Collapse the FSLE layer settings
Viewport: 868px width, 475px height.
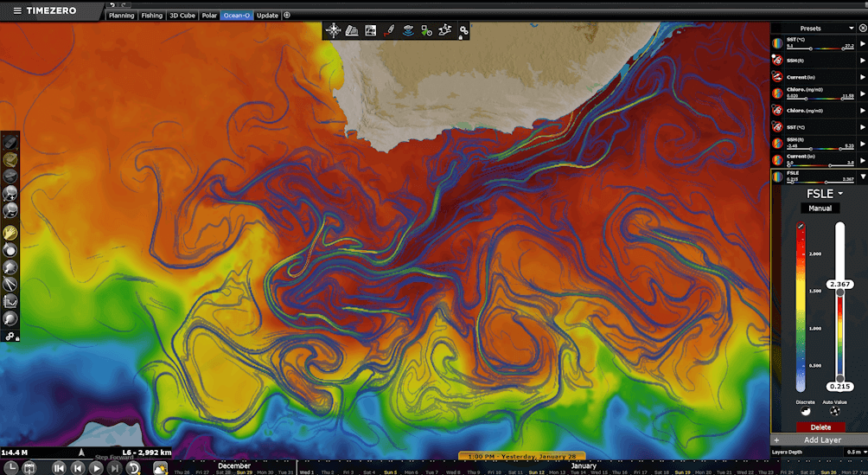click(863, 177)
